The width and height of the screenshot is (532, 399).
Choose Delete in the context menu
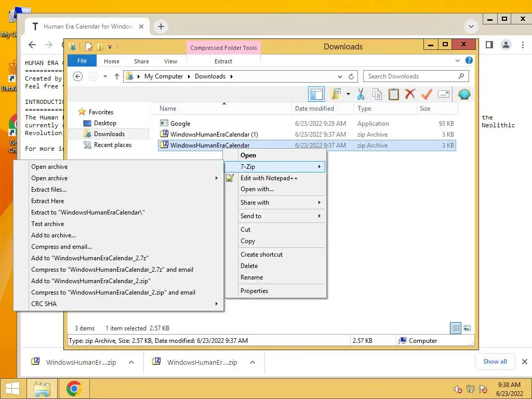click(275, 266)
